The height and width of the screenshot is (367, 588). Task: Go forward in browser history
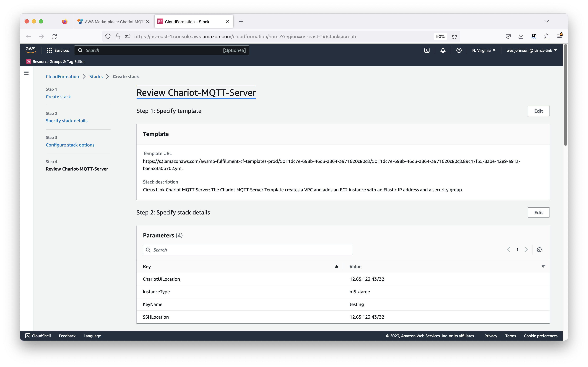pyautogui.click(x=41, y=36)
